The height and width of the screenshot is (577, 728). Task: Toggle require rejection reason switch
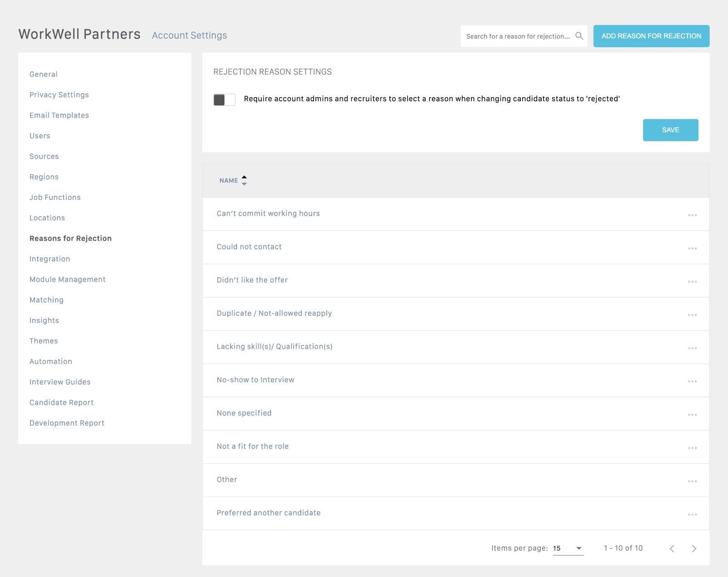coord(224,99)
